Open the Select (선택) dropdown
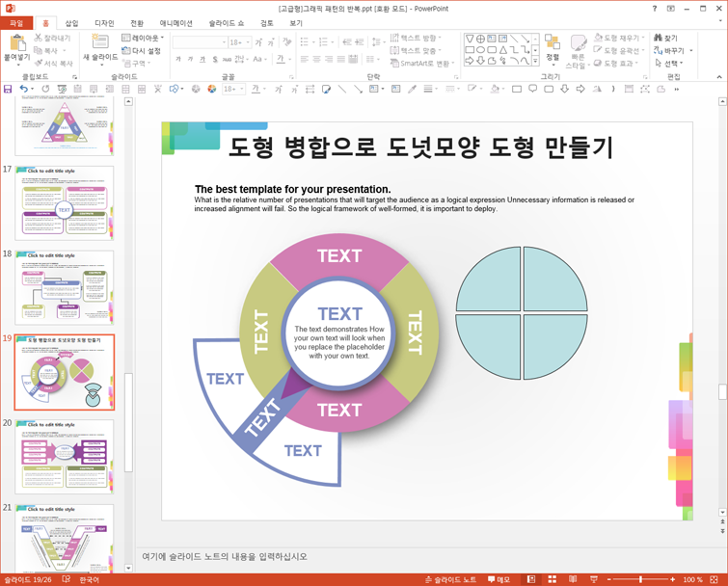Screen dimensions: 728x586 click(669, 63)
